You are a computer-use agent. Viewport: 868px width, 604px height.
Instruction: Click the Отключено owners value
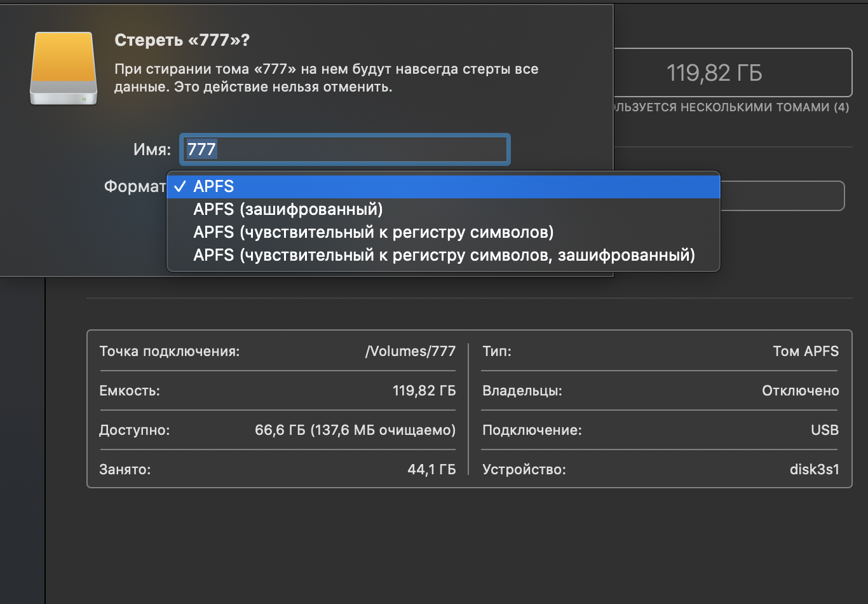point(801,390)
